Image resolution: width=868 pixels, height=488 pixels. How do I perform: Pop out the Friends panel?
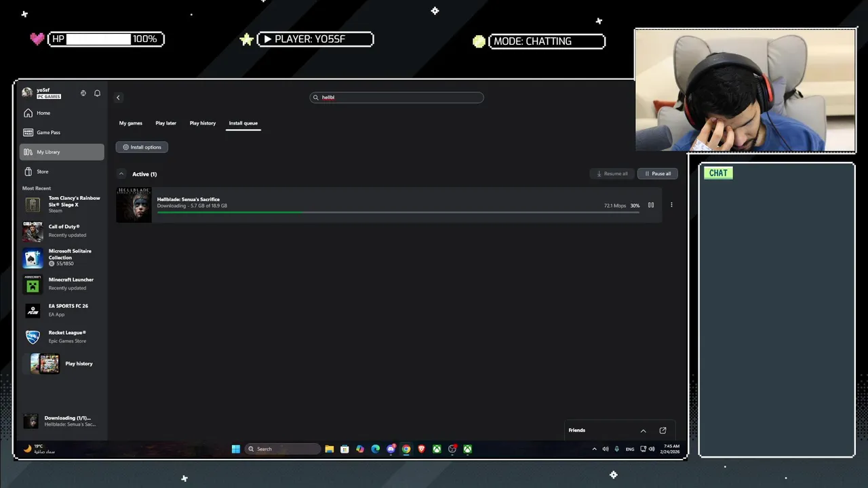[663, 430]
